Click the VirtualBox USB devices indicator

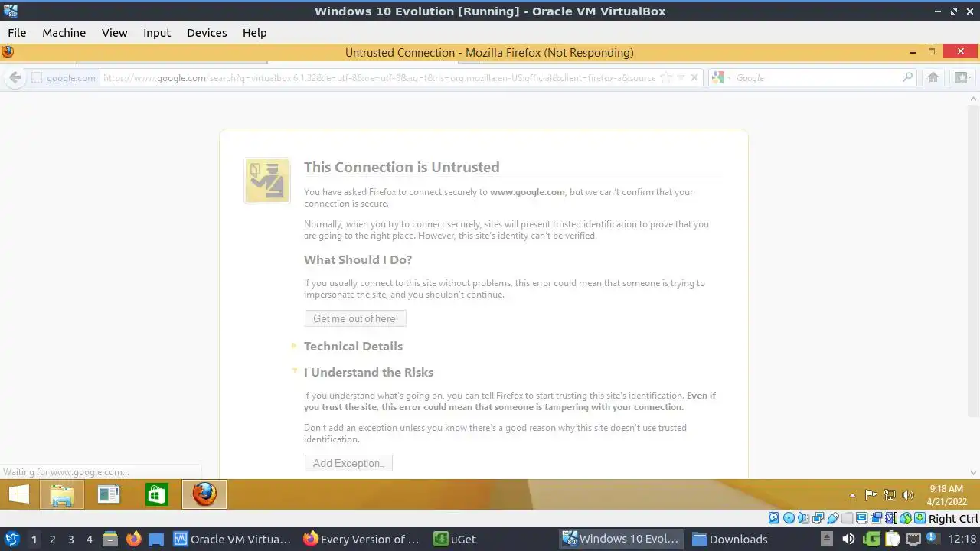[x=833, y=518]
